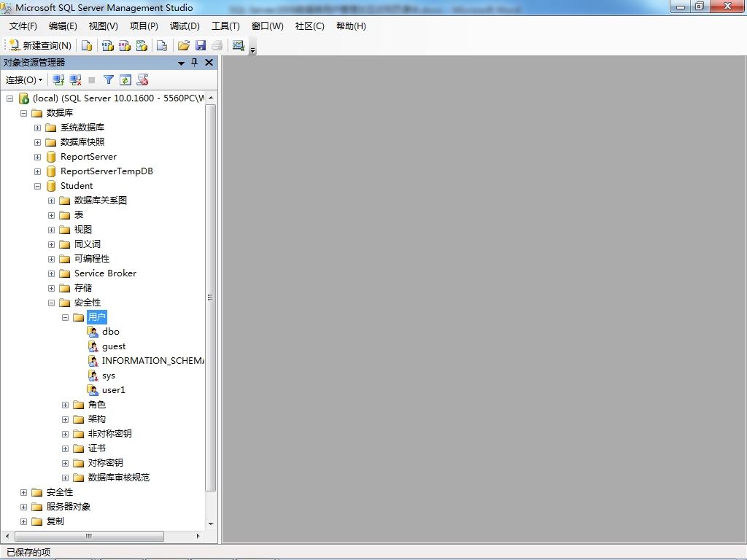Expand the Service Broker folder
Viewport: 747px width, 560px height.
coord(51,274)
